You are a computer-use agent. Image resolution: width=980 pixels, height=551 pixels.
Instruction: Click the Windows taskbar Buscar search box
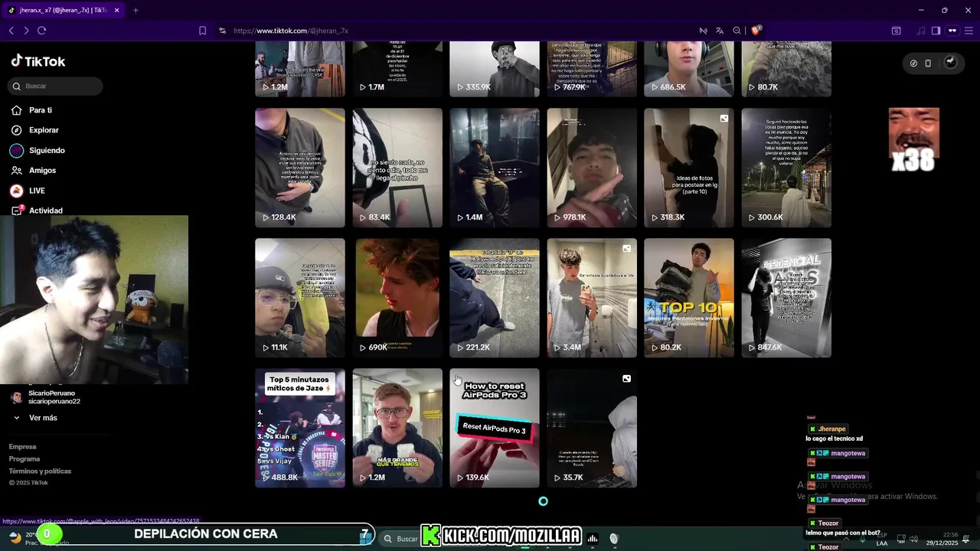[x=400, y=539]
